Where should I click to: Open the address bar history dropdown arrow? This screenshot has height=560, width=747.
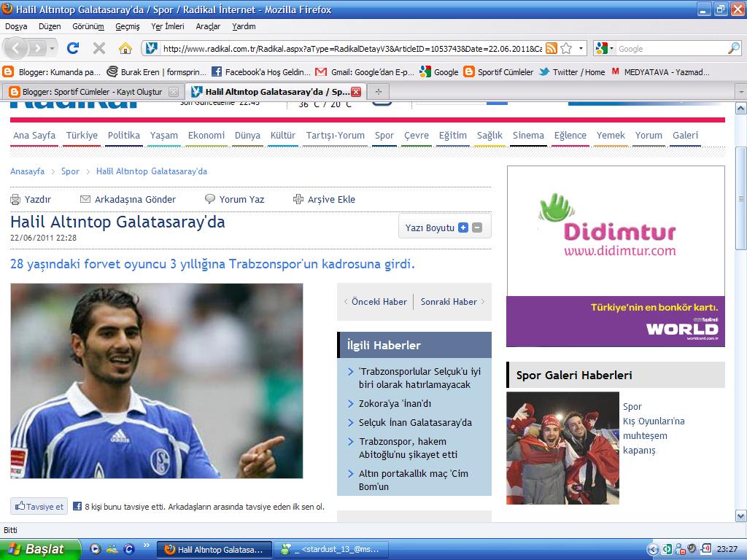pos(581,48)
